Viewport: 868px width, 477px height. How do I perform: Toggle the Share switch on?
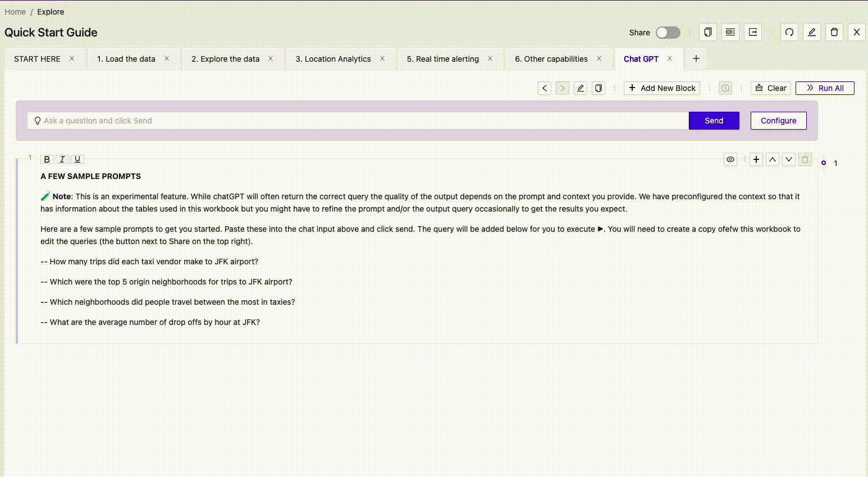coord(668,33)
